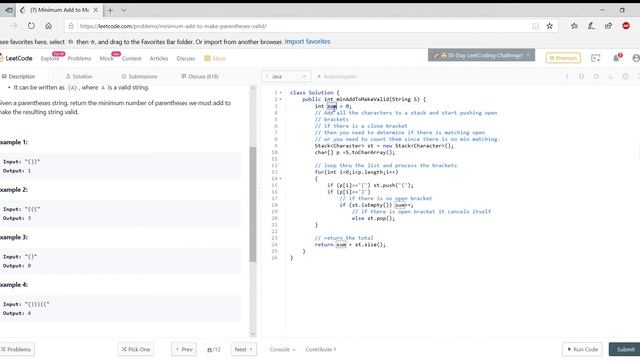The height and width of the screenshot is (360, 640).
Task: Open the Mock navigation item
Action: click(107, 58)
